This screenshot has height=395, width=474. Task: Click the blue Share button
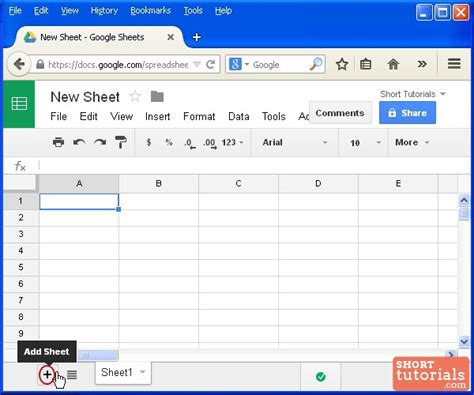pos(407,113)
